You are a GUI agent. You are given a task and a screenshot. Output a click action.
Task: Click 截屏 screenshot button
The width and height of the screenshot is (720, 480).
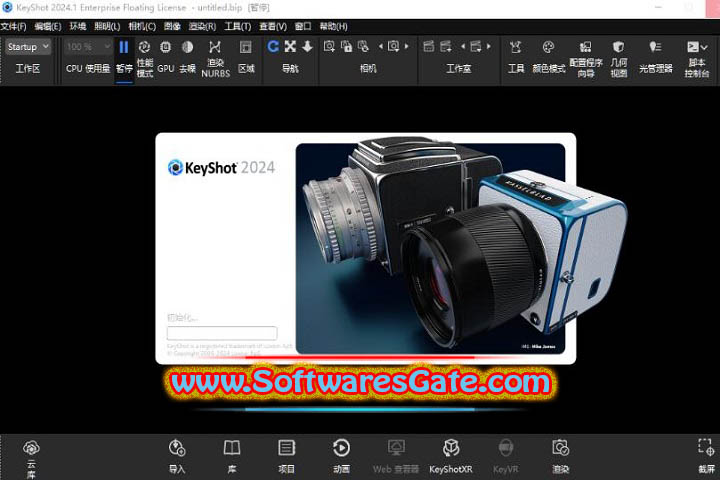point(706,457)
